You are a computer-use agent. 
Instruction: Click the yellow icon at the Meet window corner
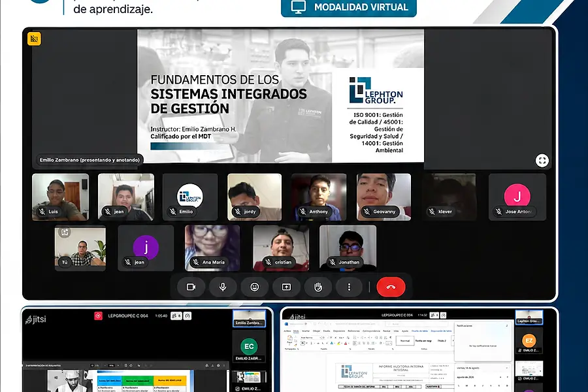pyautogui.click(x=34, y=39)
